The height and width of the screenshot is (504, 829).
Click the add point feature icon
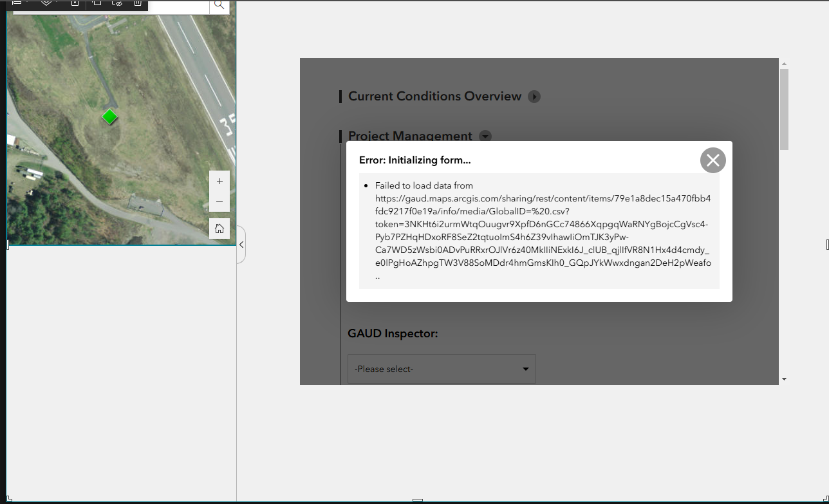(74, 4)
